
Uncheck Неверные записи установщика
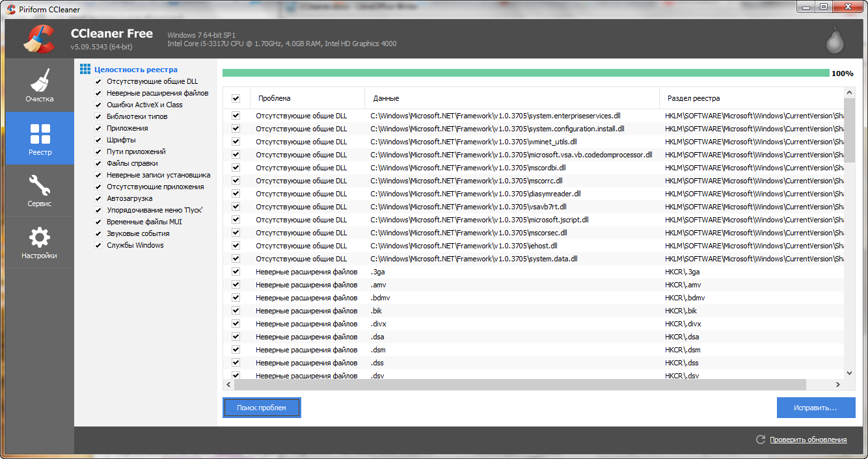point(98,175)
